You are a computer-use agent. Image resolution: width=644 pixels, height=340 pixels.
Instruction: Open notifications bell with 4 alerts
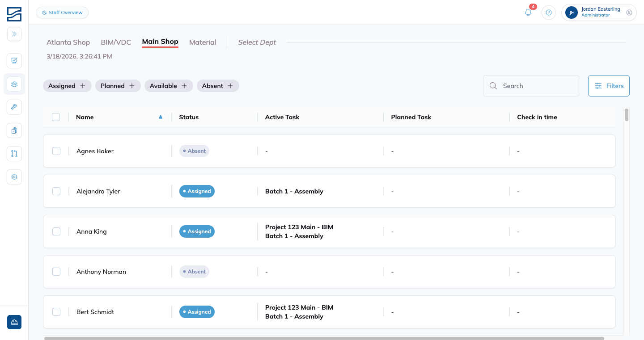[529, 13]
